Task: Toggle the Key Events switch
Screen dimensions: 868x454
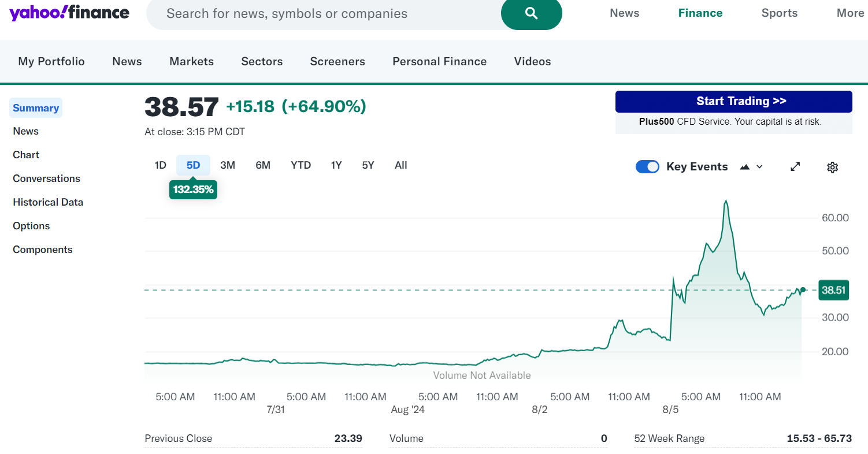Action: point(647,166)
